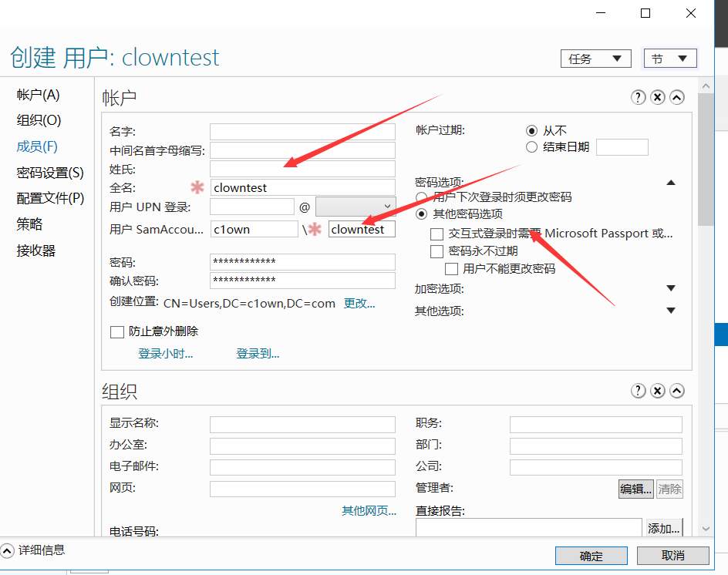The image size is (728, 575).
Task: Expand 详细信息 with the bottom-left arrow icon
Action: click(8, 550)
